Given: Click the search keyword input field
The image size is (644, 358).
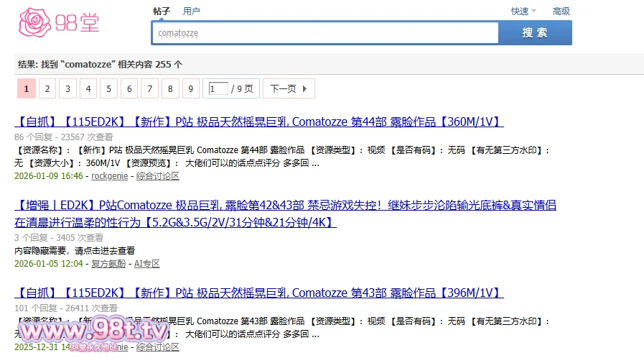Looking at the screenshot, I should pyautogui.click(x=325, y=33).
